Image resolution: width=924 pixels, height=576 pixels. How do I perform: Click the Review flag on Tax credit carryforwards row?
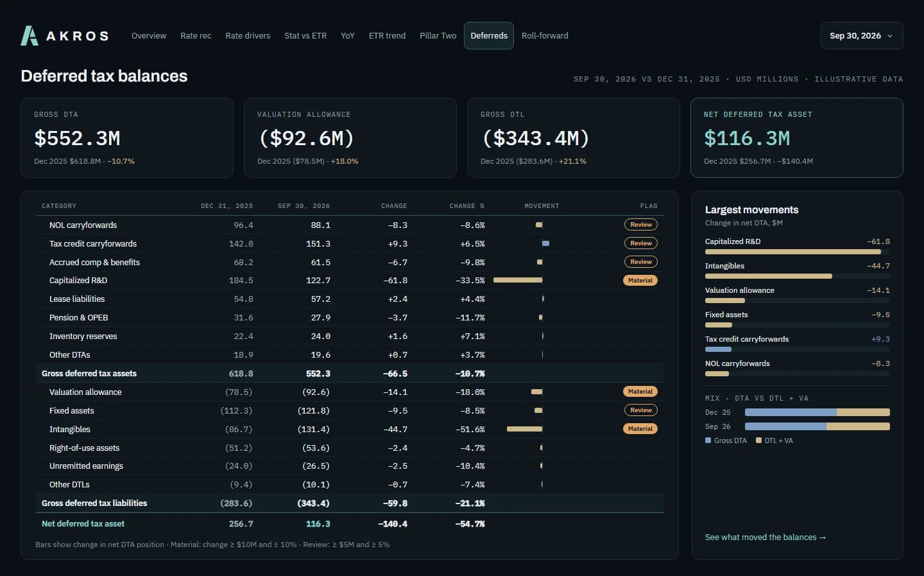click(x=641, y=243)
